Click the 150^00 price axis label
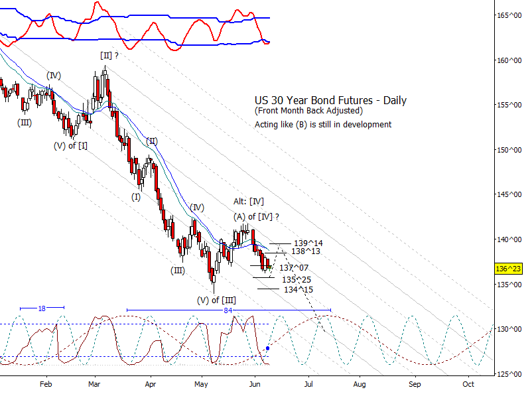Screen dimensions: 532x400 coord(509,150)
